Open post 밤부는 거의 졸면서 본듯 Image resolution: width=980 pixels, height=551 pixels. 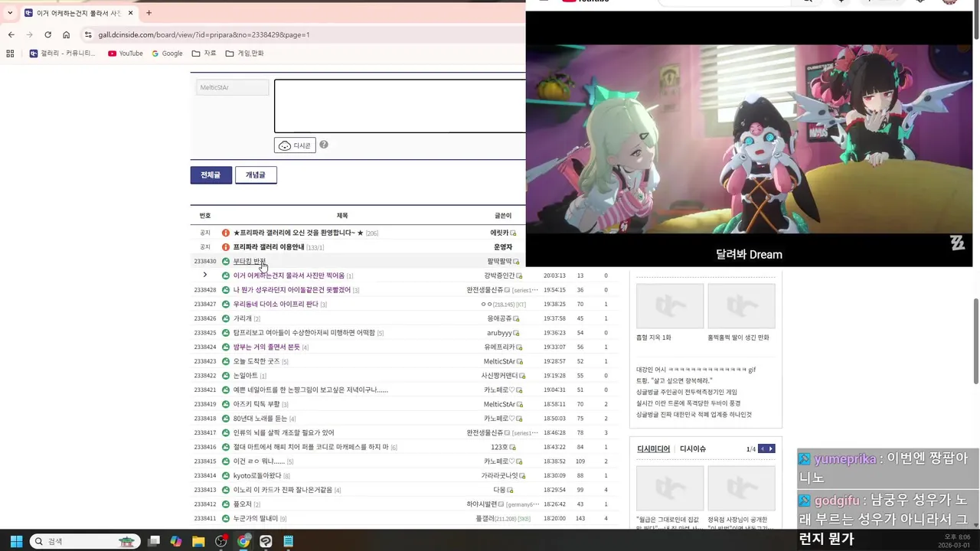(266, 347)
